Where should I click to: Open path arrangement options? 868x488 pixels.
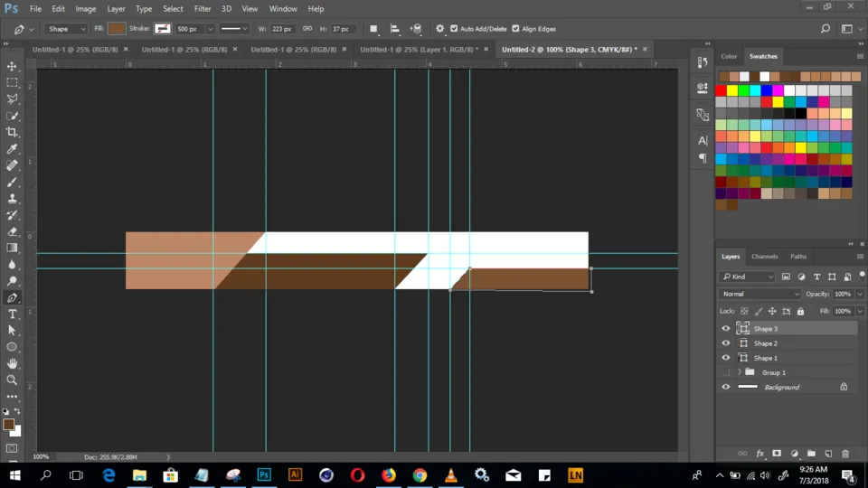click(416, 29)
